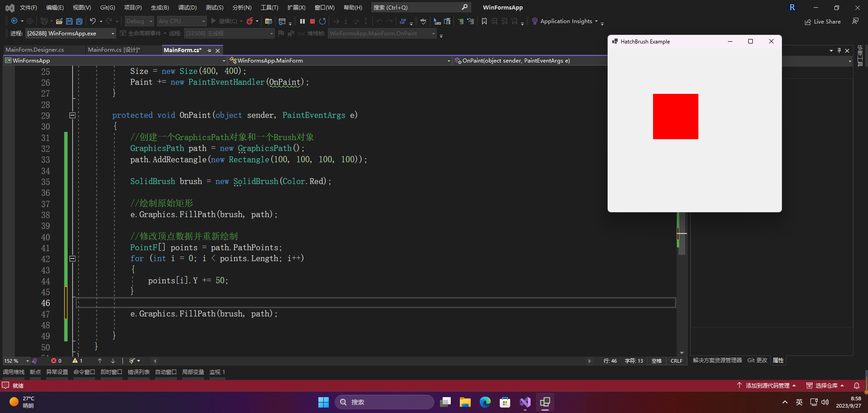The width and height of the screenshot is (868, 413).
Task: Click 选择仓库 in status bar
Action: (x=825, y=385)
